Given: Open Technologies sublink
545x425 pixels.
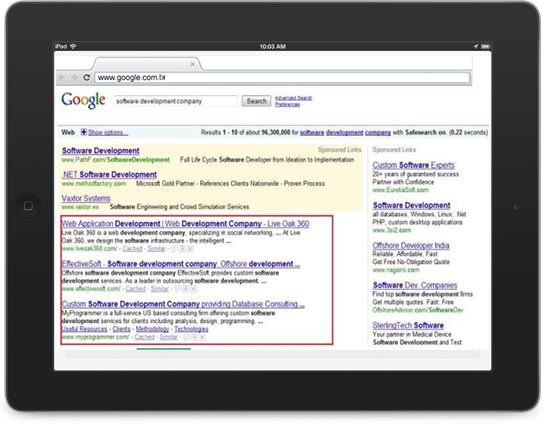Looking at the screenshot, I should [x=191, y=329].
